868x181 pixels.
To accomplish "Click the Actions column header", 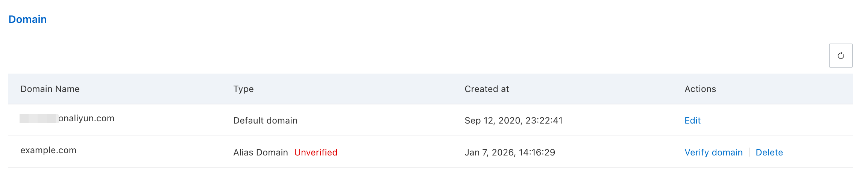I will click(x=700, y=89).
